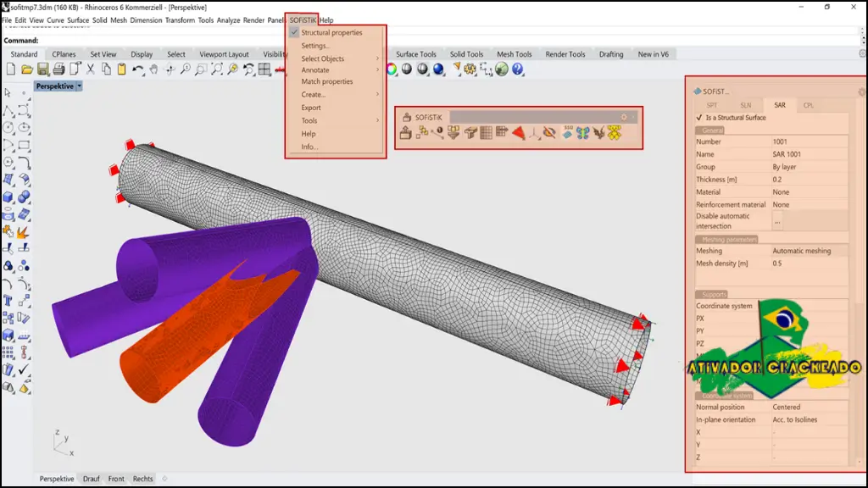Click the Copy icon in Standard toolbar

point(106,69)
